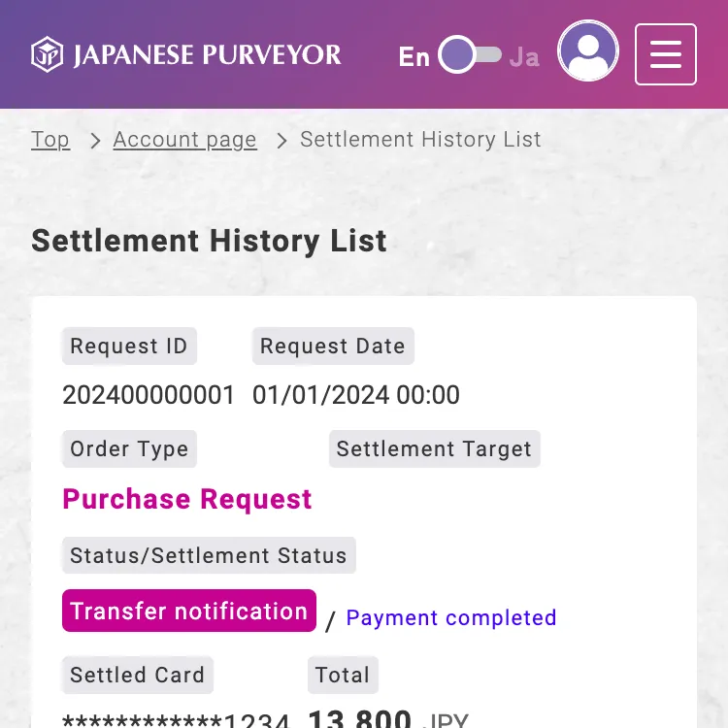The height and width of the screenshot is (728, 728).
Task: Click chevron after Top breadcrumb
Action: (x=95, y=141)
